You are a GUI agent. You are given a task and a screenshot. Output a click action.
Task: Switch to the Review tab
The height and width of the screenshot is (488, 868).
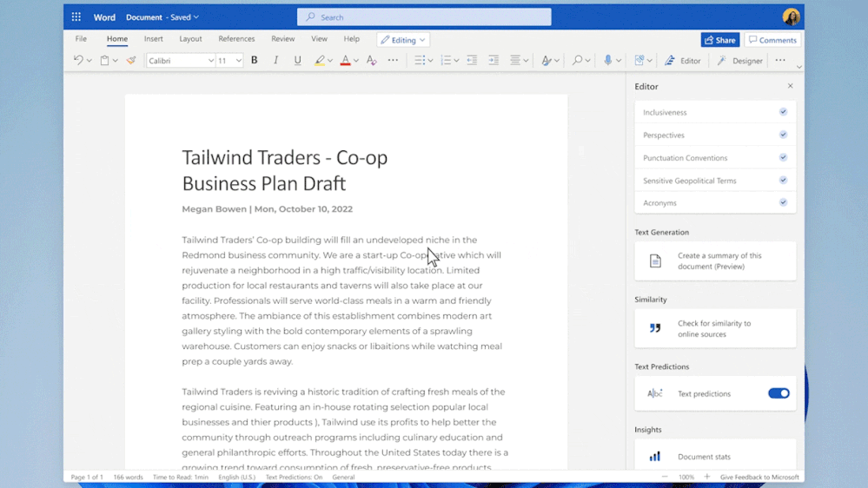283,39
